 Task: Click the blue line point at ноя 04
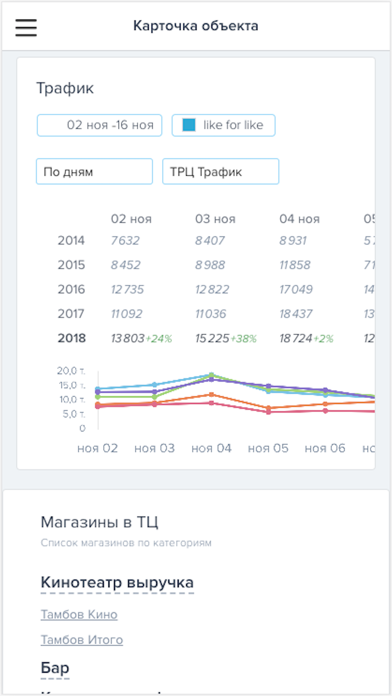click(x=211, y=375)
